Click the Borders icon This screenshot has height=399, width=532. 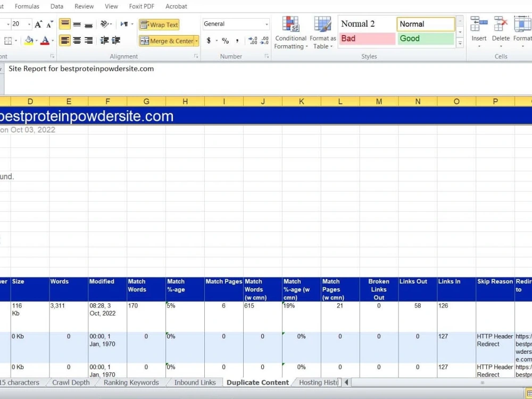point(8,41)
